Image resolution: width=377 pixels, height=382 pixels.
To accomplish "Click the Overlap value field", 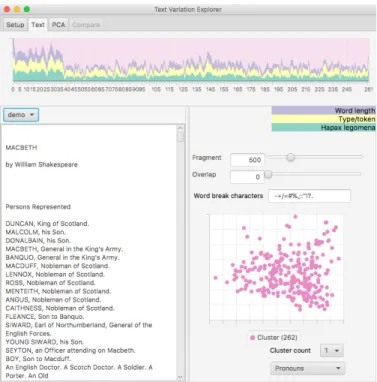I will 247,177.
